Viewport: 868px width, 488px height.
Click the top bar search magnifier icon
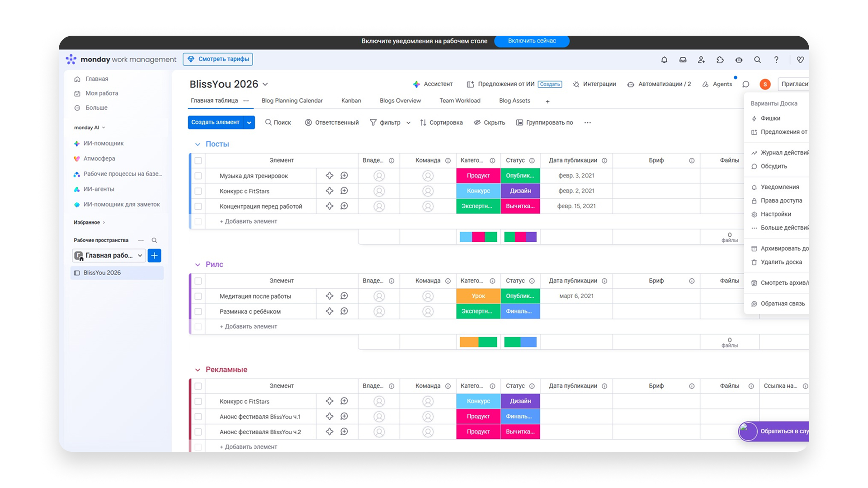757,60
